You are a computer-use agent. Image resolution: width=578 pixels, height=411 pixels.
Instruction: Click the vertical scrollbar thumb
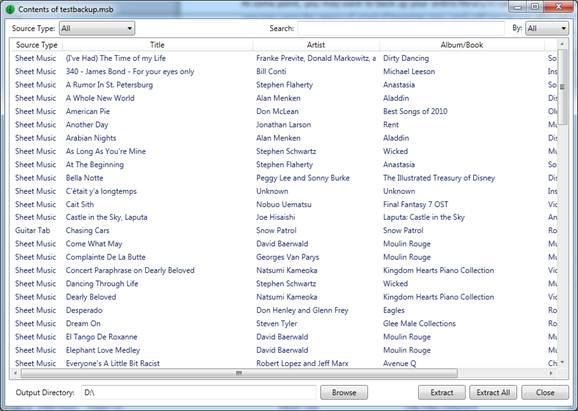(x=562, y=87)
